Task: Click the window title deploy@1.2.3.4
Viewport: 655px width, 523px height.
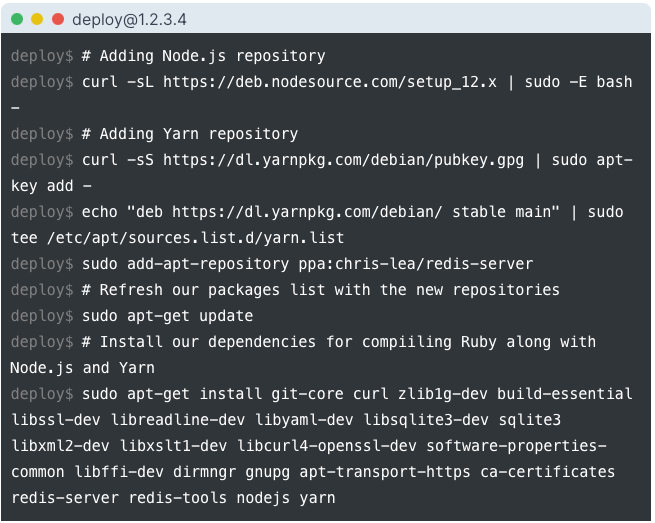Action: point(129,19)
